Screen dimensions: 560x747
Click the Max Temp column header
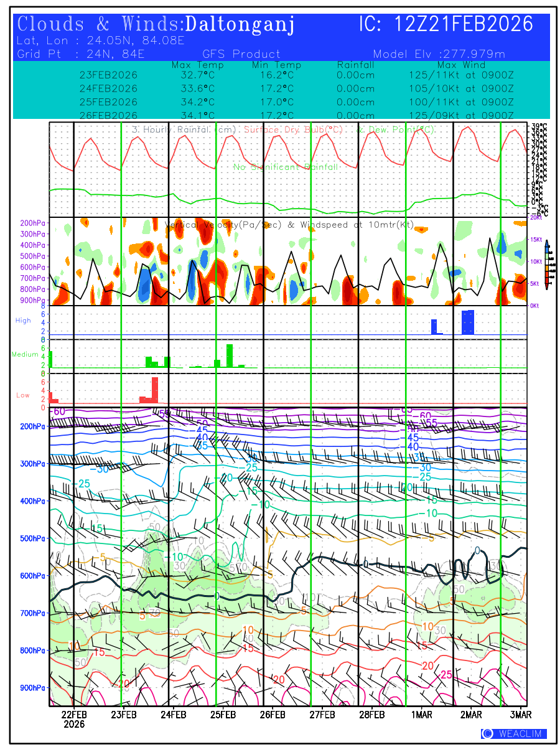197,65
